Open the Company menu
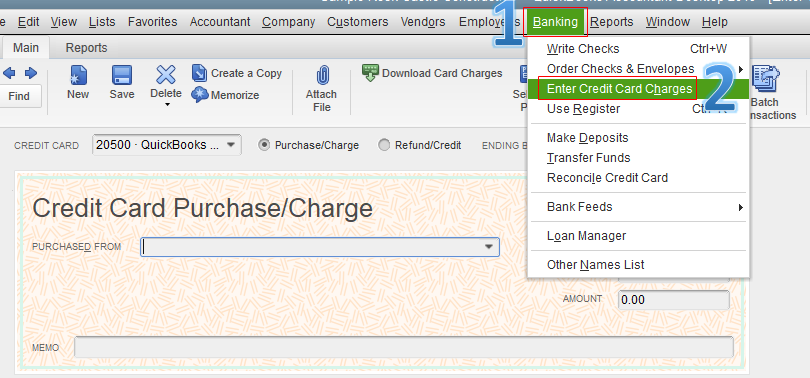Screen dimensions: 810x378 coord(288,22)
